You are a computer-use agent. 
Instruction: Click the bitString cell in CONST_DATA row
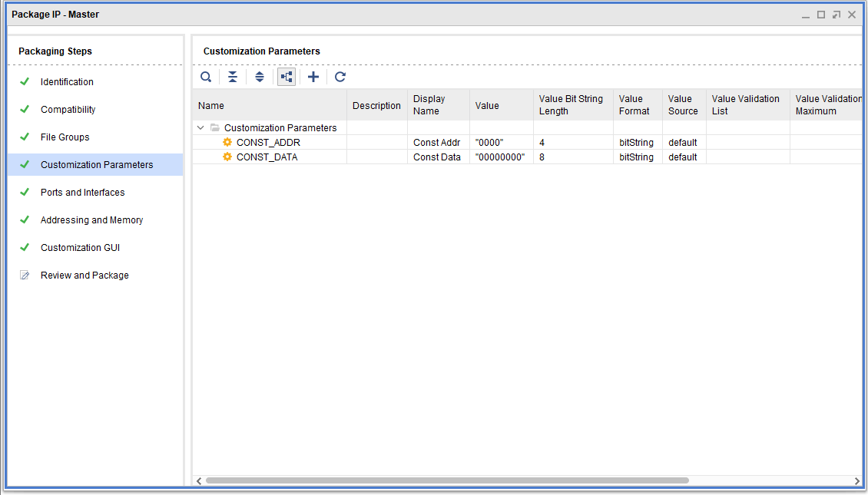[637, 157]
